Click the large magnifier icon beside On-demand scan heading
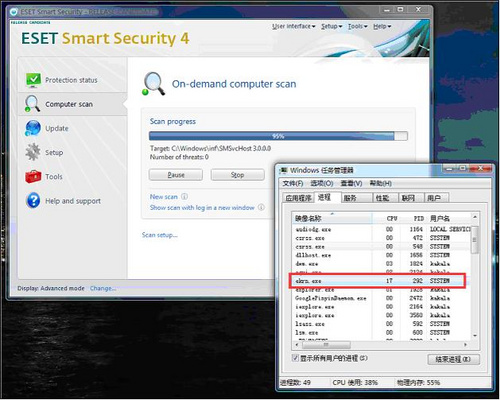 154,84
